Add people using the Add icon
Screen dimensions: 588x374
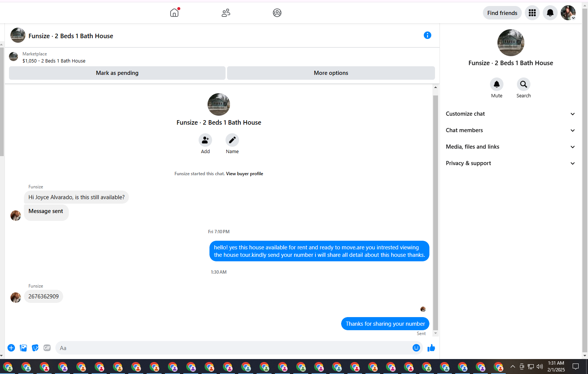point(205,140)
